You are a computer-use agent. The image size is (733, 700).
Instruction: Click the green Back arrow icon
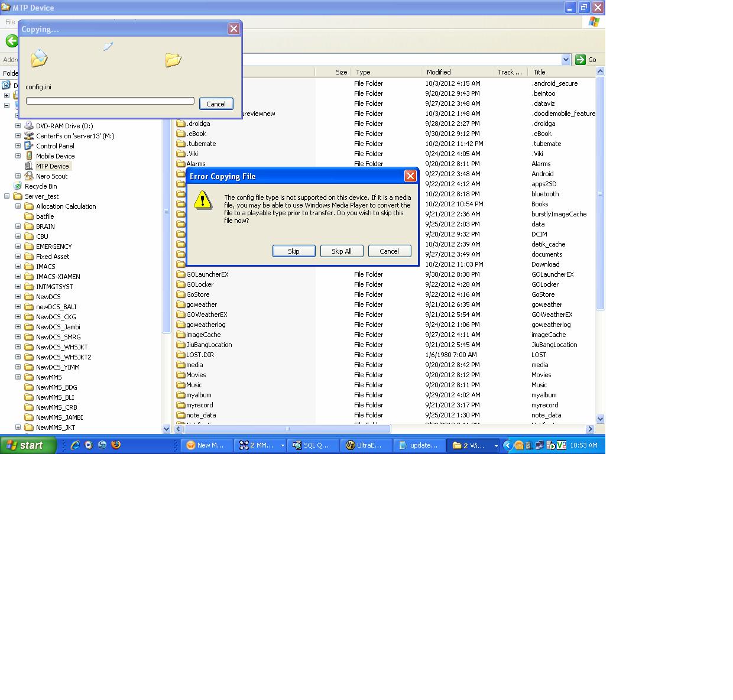point(12,41)
